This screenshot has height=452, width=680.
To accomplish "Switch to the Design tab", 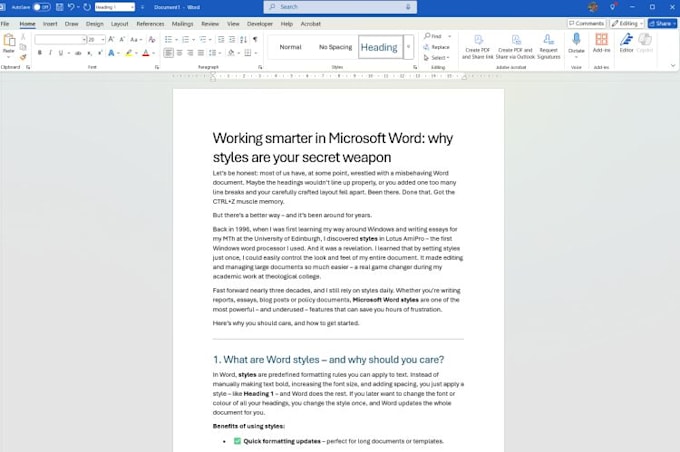I will click(x=95, y=24).
